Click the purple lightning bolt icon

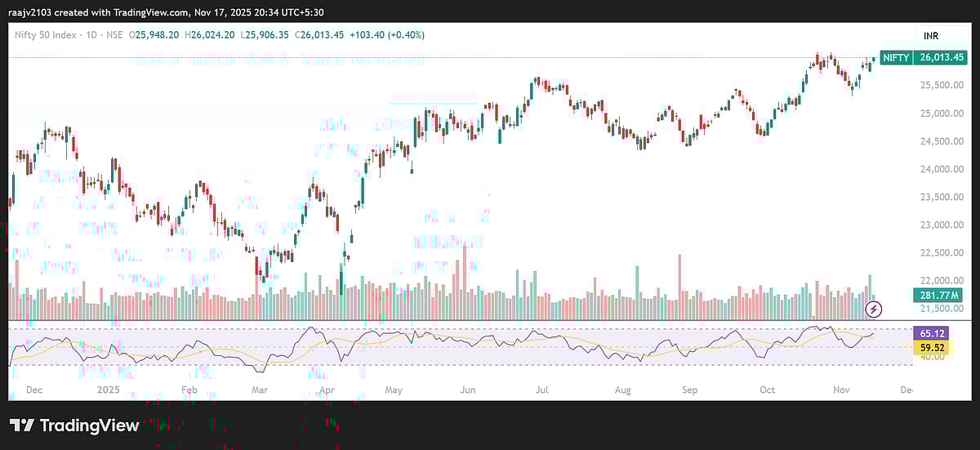pyautogui.click(x=875, y=309)
